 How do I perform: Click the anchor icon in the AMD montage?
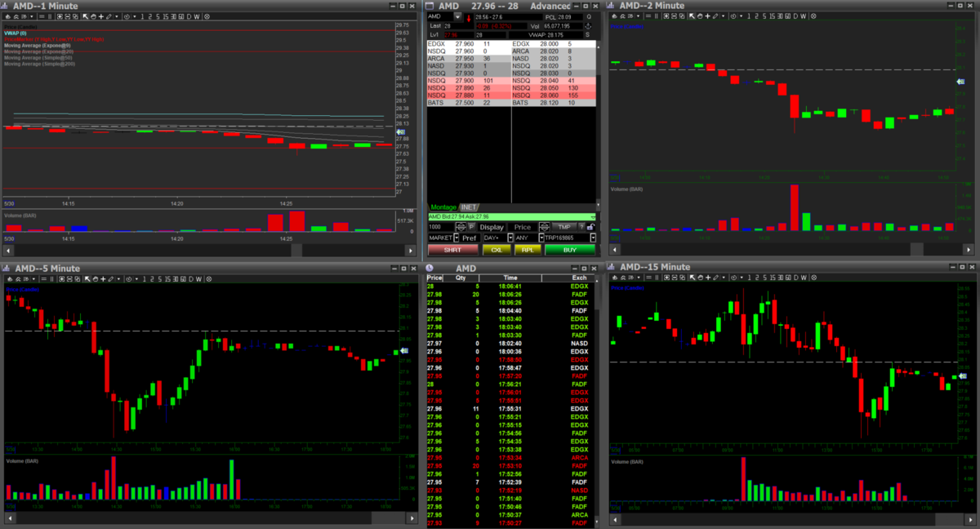click(x=588, y=26)
